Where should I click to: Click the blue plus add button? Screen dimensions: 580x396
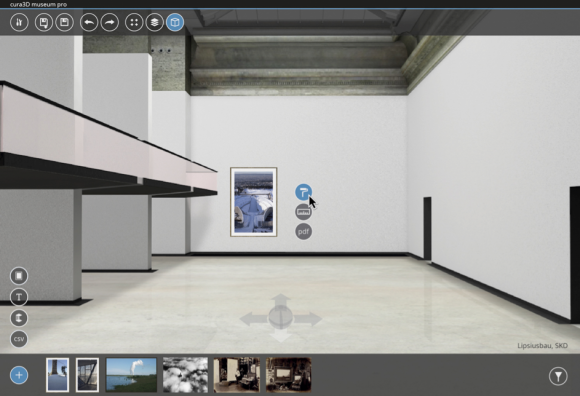click(19, 375)
